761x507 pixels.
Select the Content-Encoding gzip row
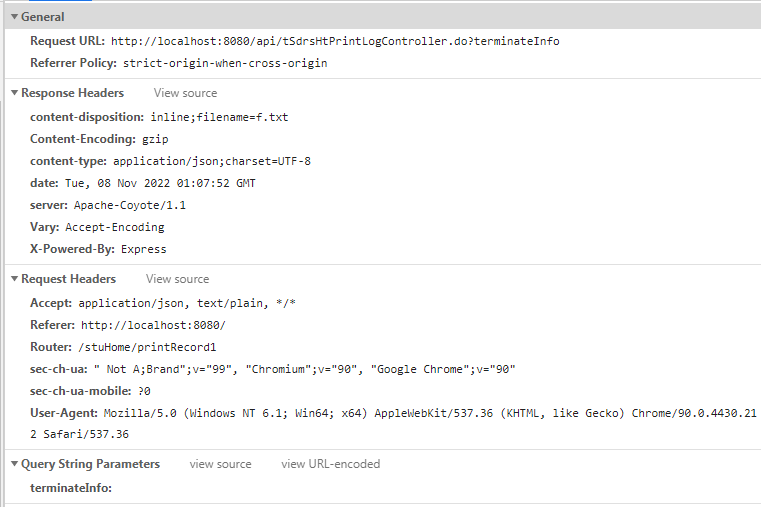(99, 139)
